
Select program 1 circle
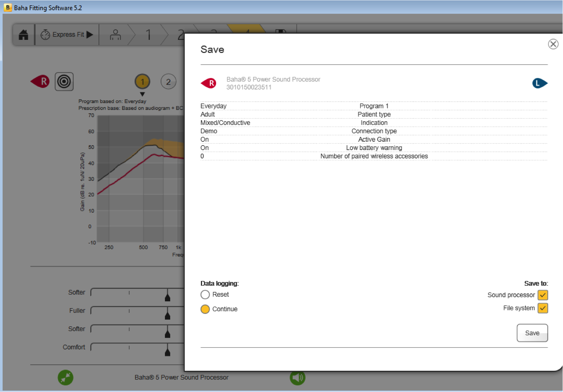pyautogui.click(x=143, y=82)
